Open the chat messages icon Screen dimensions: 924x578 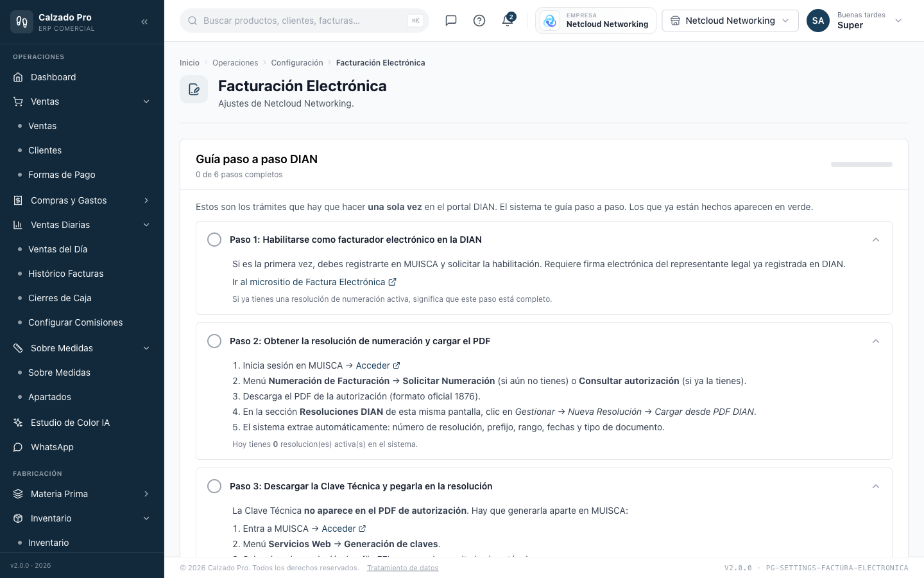tap(451, 21)
